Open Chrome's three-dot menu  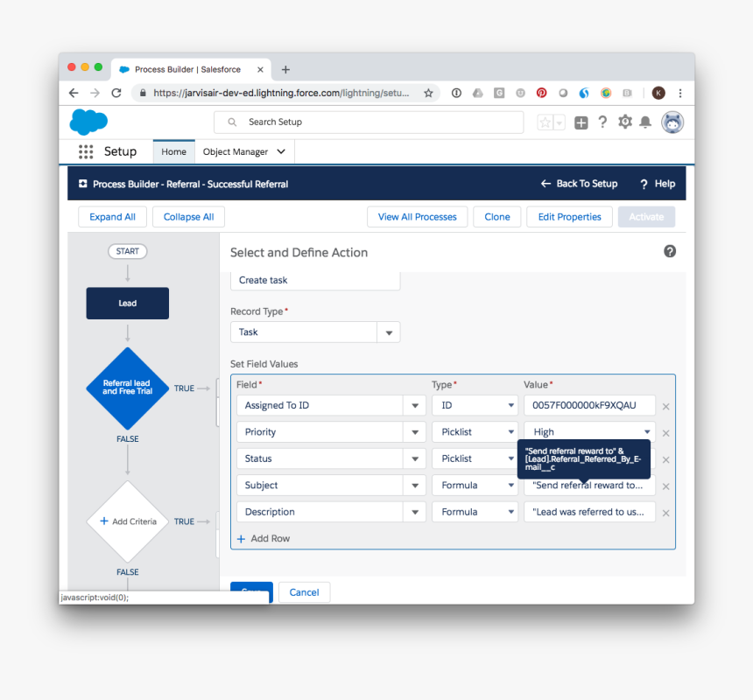click(680, 93)
